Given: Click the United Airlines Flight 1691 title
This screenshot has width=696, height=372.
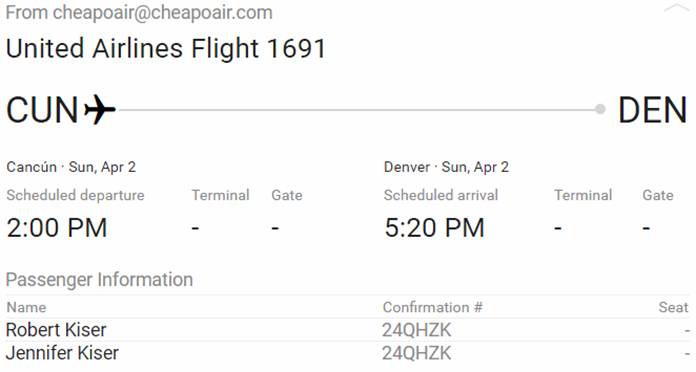Looking at the screenshot, I should pos(166,48).
